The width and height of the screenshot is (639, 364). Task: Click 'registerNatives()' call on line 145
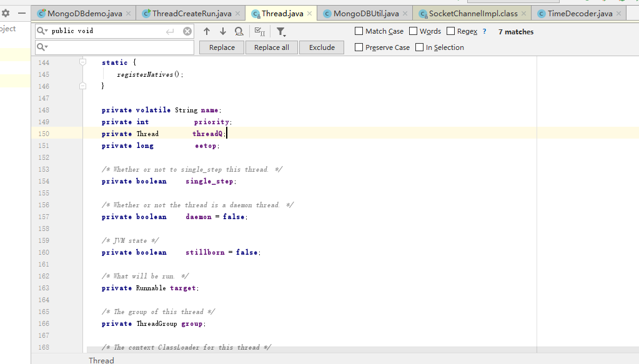pos(148,74)
